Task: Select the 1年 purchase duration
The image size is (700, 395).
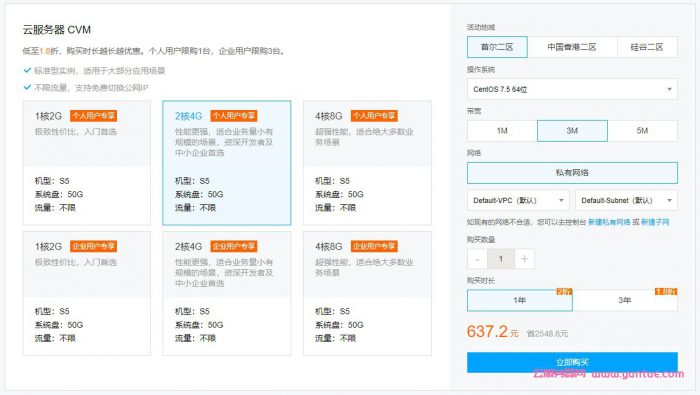Action: (520, 300)
